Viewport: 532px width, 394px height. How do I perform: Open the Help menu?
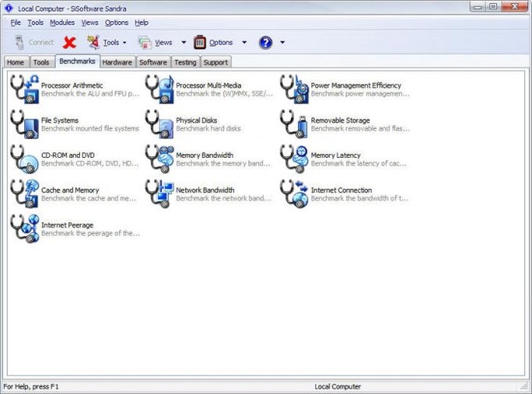point(142,23)
